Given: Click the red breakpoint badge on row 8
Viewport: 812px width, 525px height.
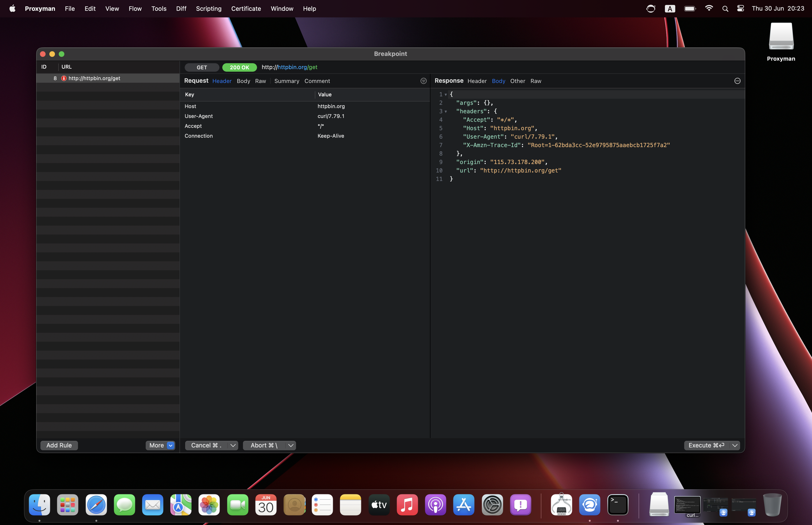Looking at the screenshot, I should pos(64,78).
